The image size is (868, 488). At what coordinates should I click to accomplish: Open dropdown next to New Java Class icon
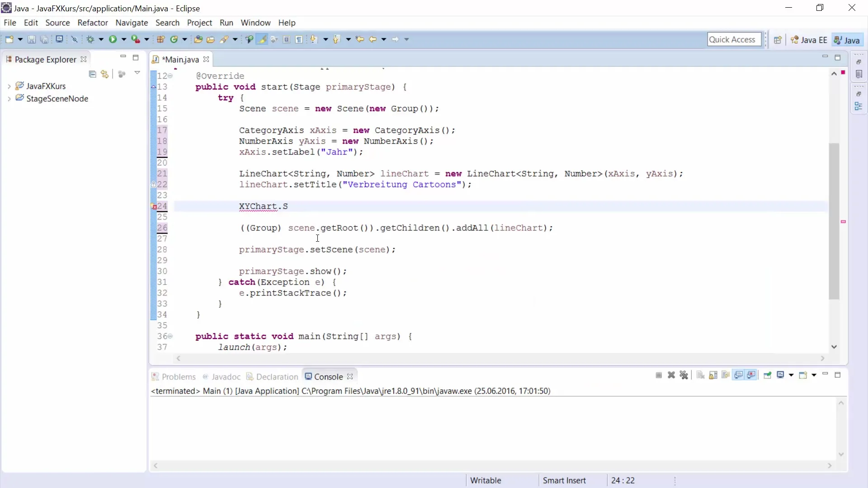coord(185,39)
